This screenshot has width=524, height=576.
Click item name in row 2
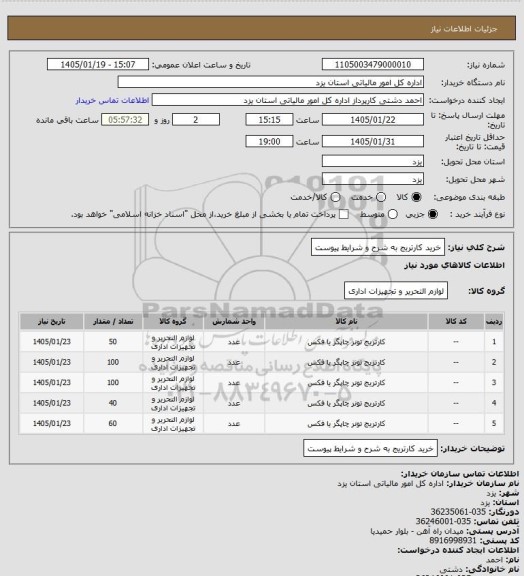[x=346, y=363]
